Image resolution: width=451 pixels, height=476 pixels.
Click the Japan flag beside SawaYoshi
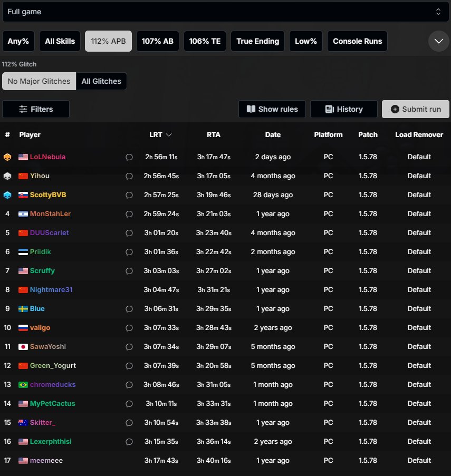(23, 347)
